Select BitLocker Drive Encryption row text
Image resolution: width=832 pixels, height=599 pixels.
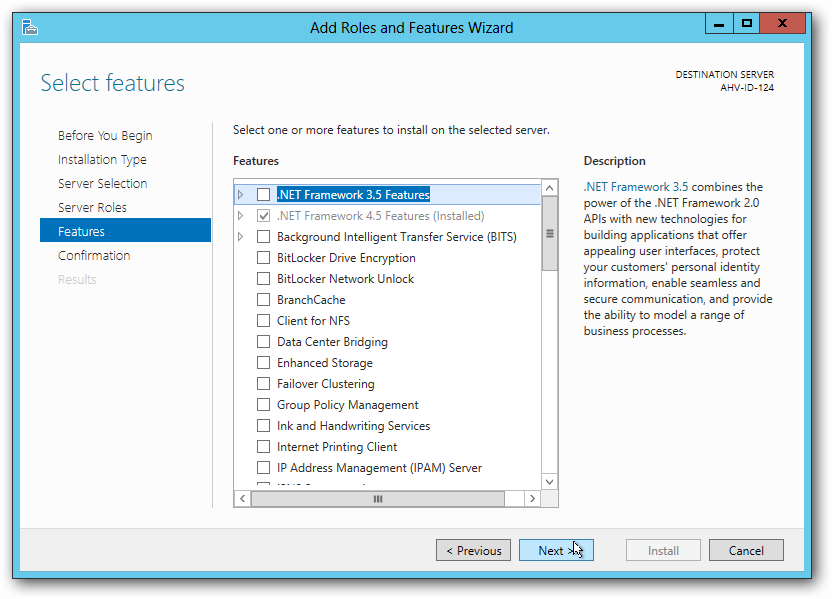pyautogui.click(x=346, y=258)
